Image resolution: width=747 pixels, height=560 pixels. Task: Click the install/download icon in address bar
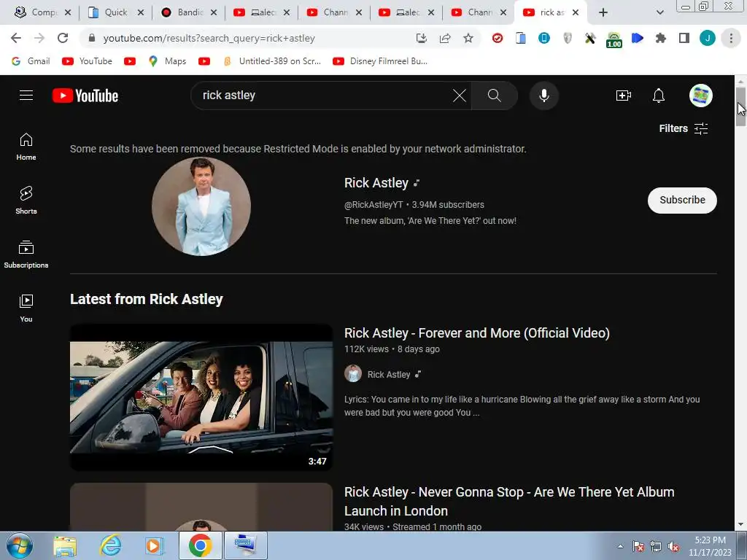coord(421,38)
